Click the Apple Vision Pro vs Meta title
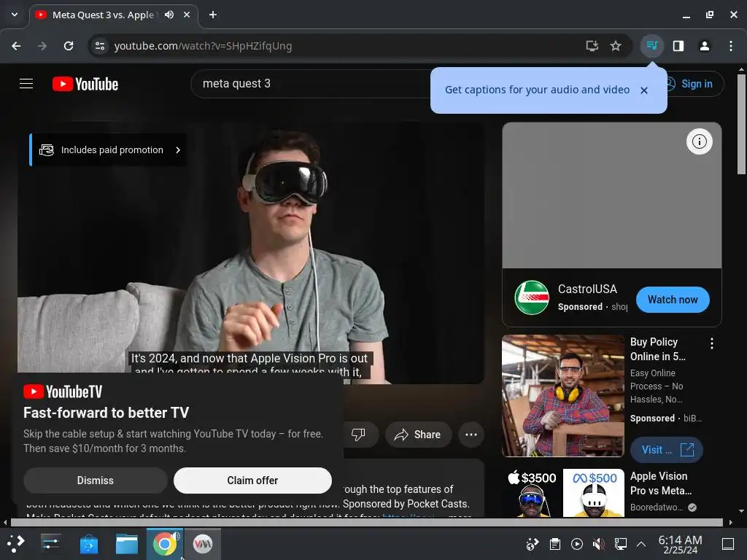Image resolution: width=747 pixels, height=560 pixels. (661, 483)
